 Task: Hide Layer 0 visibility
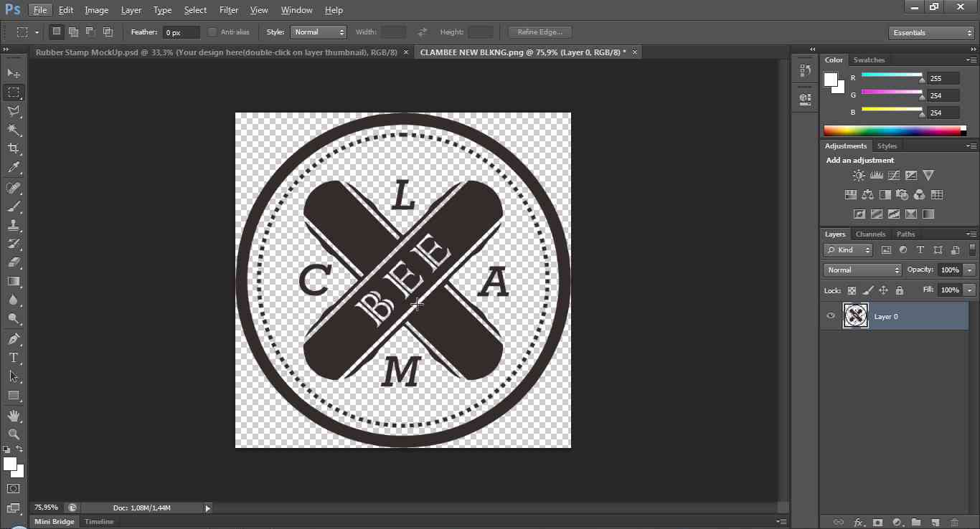(x=830, y=315)
